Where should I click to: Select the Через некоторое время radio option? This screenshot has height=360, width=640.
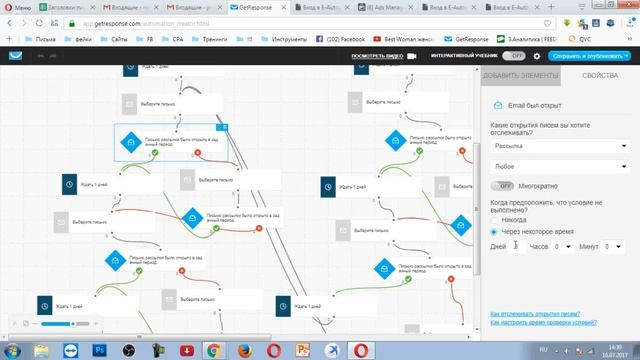click(494, 232)
